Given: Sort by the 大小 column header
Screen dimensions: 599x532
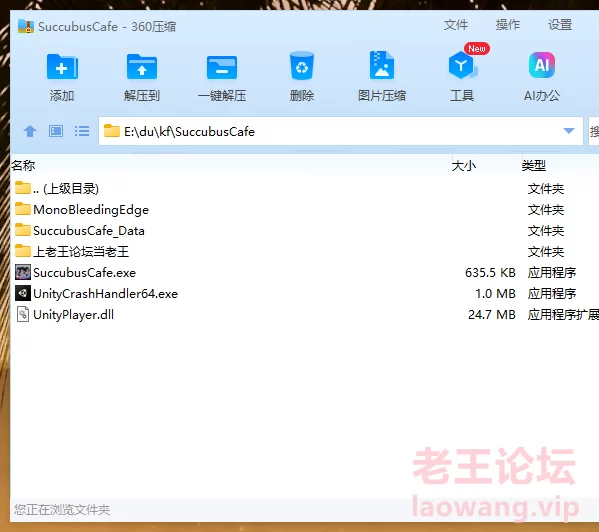Looking at the screenshot, I should [x=464, y=166].
